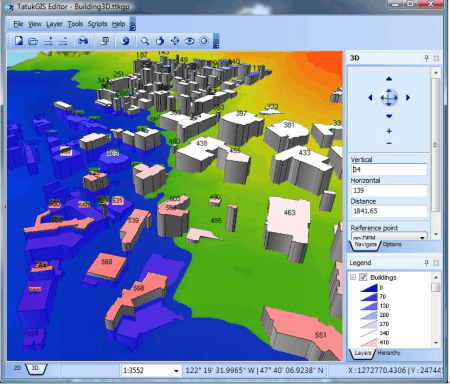Click the 410 pink legend swatch
The image size is (450, 384).
(369, 342)
